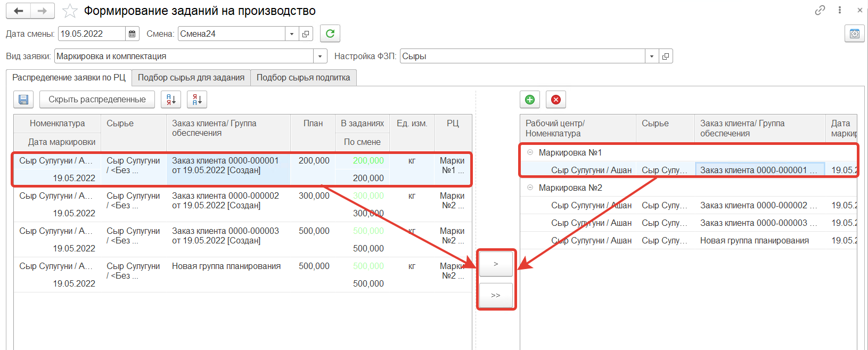Click Скрыть распределенные button
Image resolution: width=868 pixels, height=350 pixels.
pyautogui.click(x=97, y=100)
